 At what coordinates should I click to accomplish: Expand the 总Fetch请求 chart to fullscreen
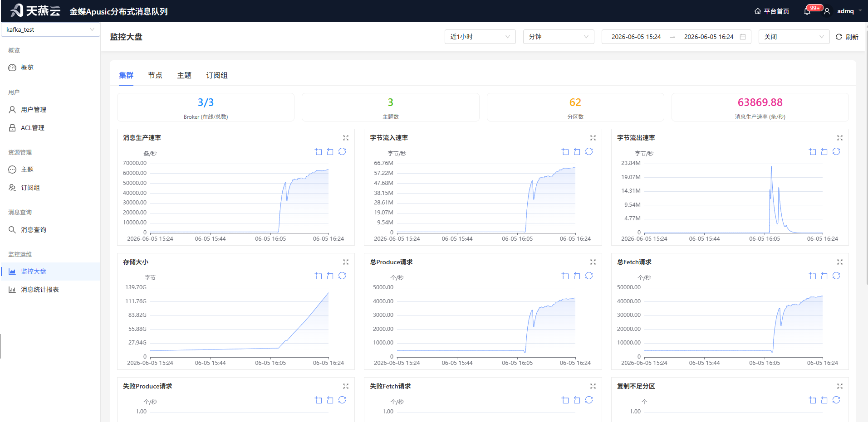840,262
